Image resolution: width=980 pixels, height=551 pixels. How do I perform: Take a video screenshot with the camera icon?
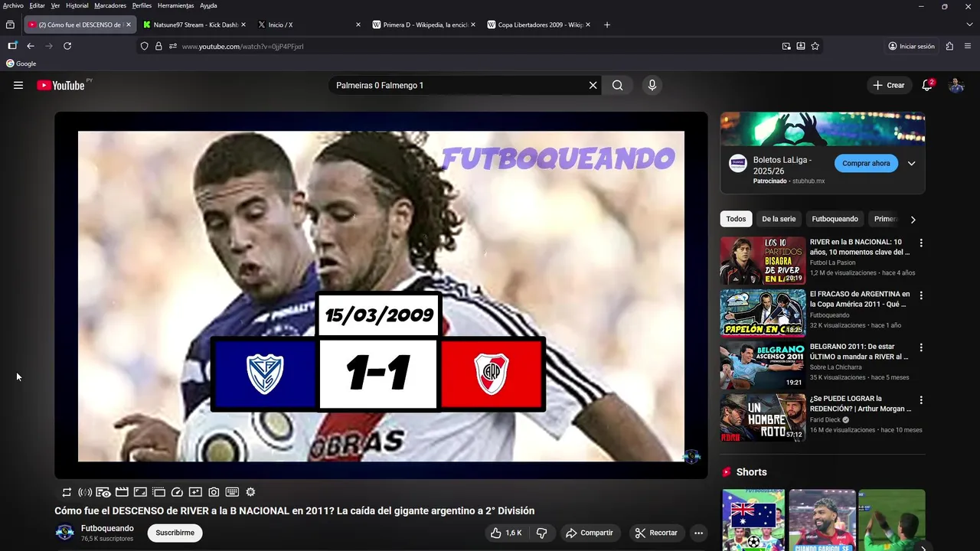click(x=214, y=492)
